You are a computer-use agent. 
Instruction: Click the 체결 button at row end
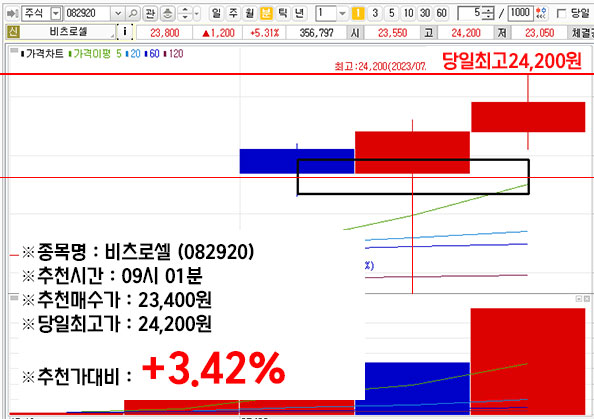[x=581, y=33]
